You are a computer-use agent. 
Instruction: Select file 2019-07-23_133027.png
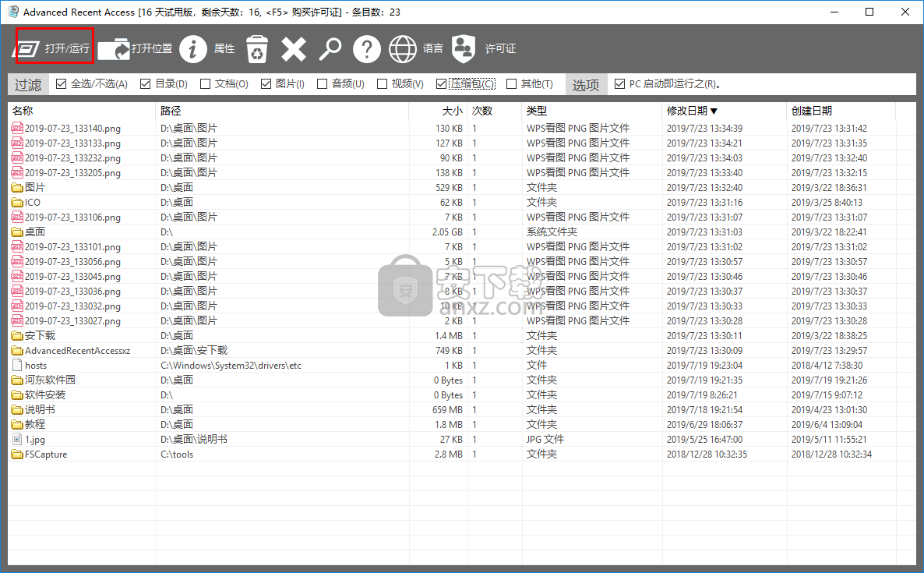[72, 320]
